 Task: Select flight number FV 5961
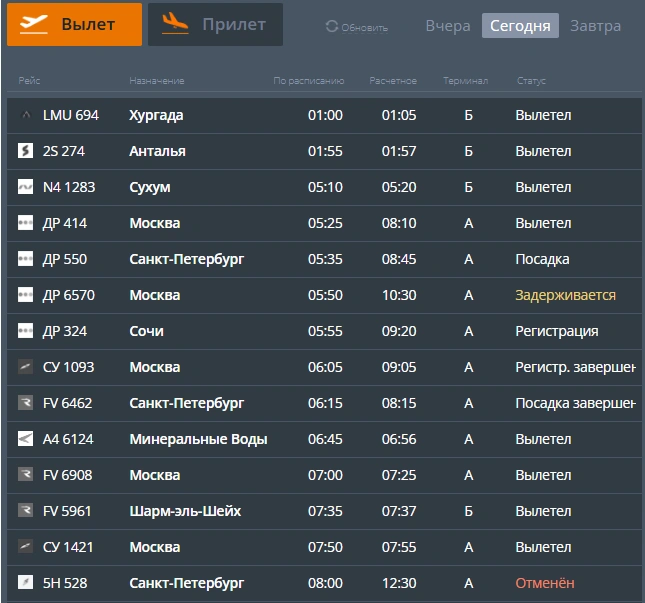67,511
